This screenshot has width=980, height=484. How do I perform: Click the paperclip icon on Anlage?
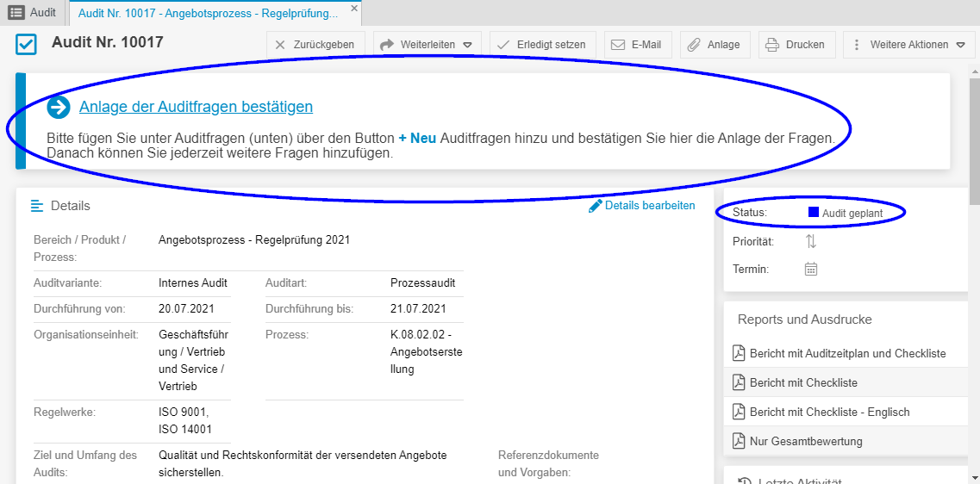point(694,45)
